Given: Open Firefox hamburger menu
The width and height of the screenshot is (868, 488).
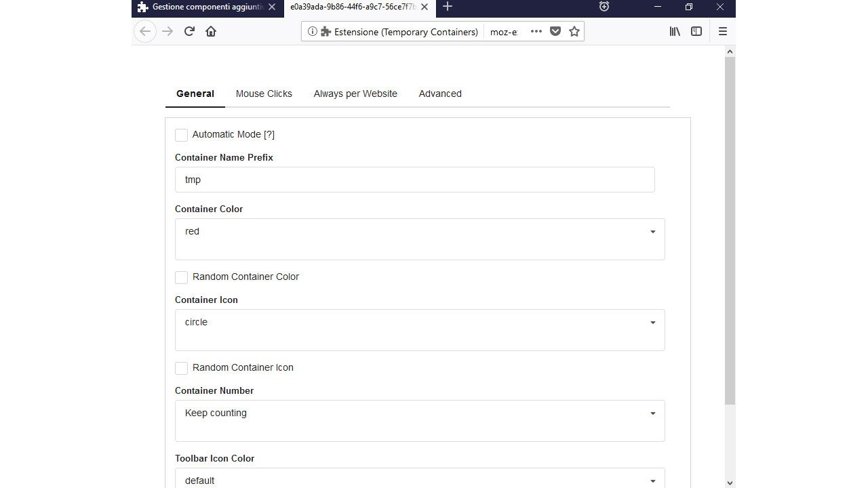Looking at the screenshot, I should click(x=722, y=31).
